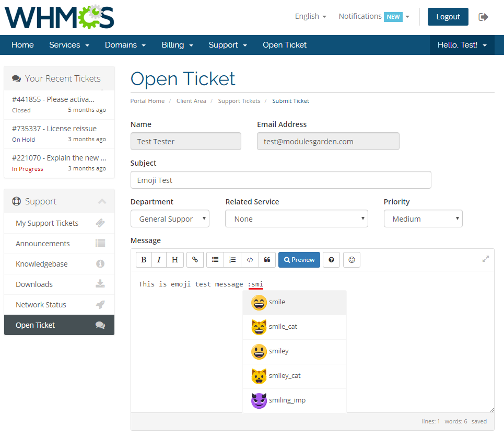Insert code block in message
The height and width of the screenshot is (437, 504).
point(250,260)
